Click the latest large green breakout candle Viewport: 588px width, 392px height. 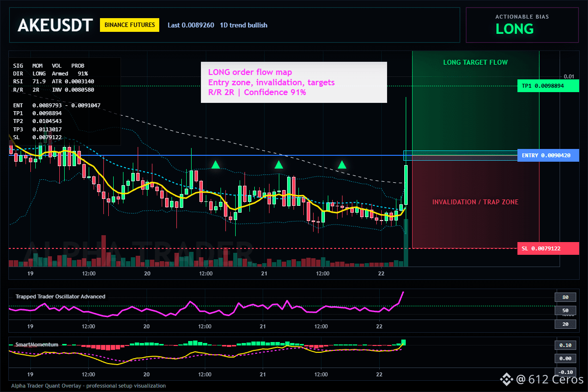pyautogui.click(x=406, y=185)
